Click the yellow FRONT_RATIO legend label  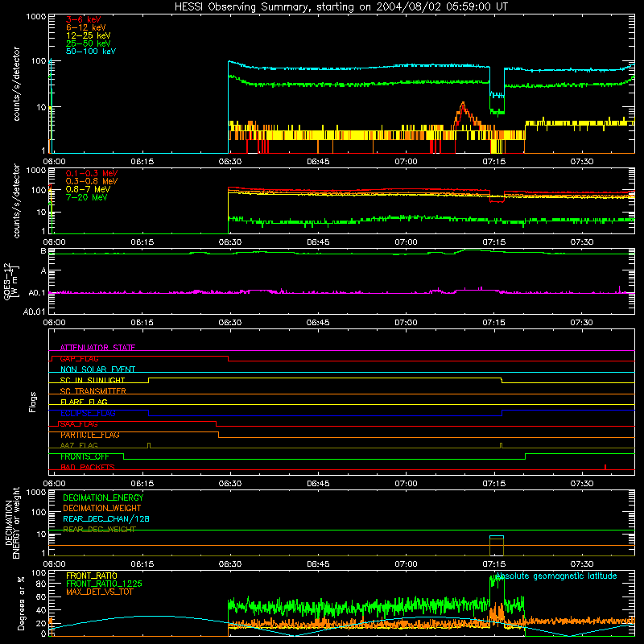click(x=92, y=576)
